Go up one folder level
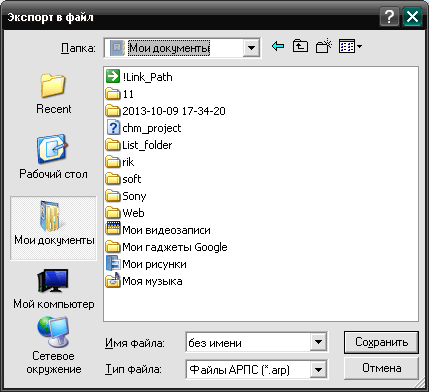Viewport: 429px width, 392px height. [x=300, y=46]
